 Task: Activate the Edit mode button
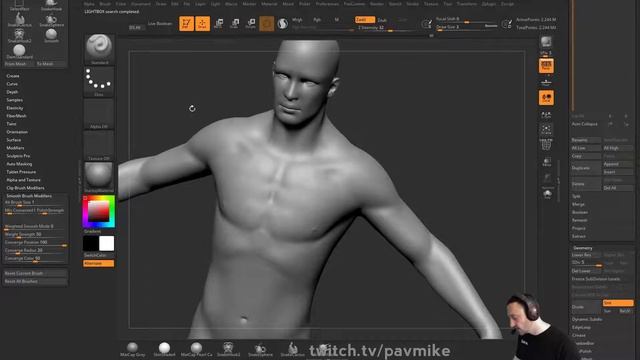coord(186,23)
